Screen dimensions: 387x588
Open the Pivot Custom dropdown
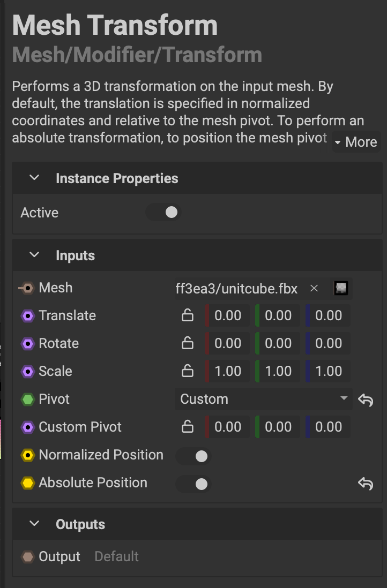pos(263,399)
